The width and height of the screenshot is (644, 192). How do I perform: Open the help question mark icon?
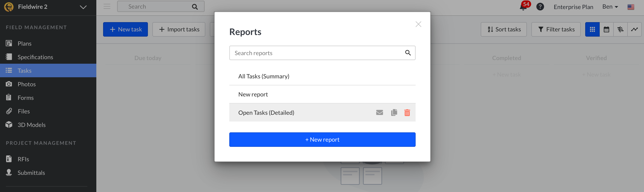[540, 7]
